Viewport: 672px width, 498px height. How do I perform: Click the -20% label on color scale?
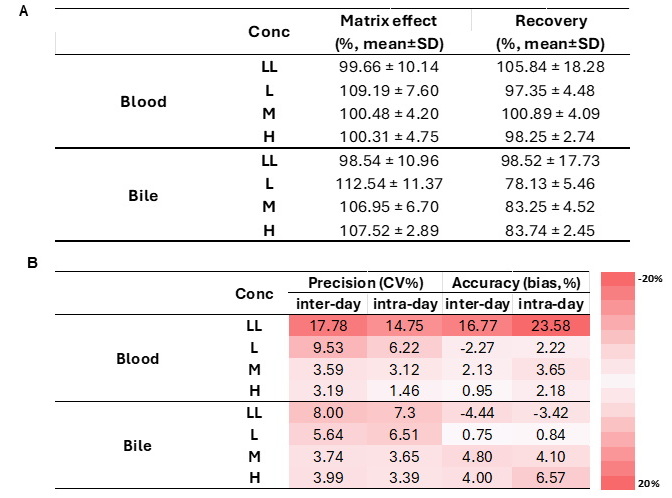click(x=651, y=278)
